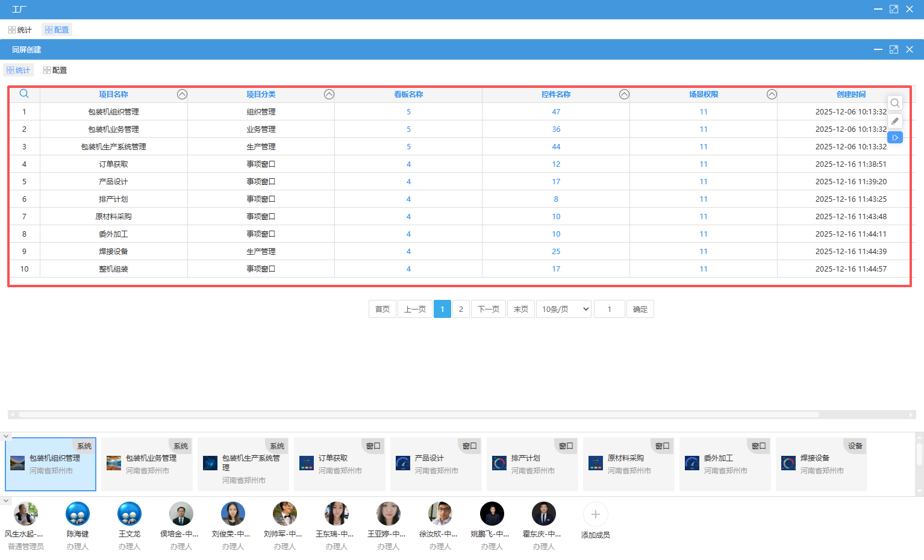Click the floating pencil edit button
924x560 pixels.
pos(895,121)
